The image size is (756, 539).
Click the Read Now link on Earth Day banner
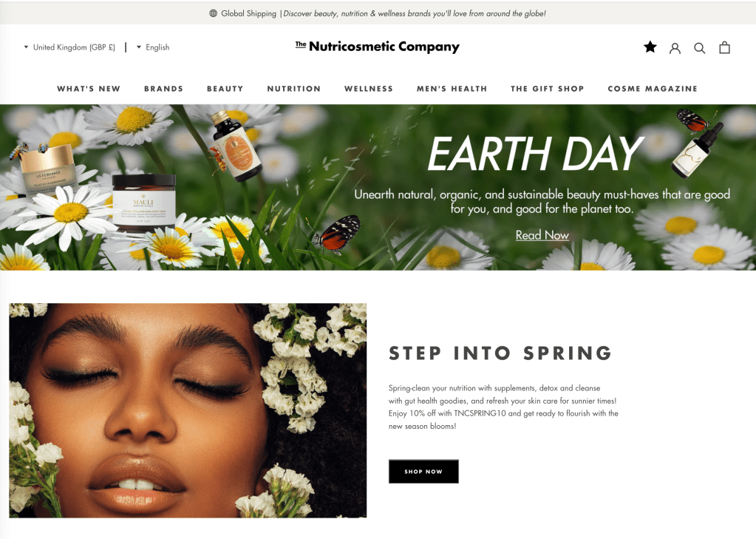click(x=542, y=235)
